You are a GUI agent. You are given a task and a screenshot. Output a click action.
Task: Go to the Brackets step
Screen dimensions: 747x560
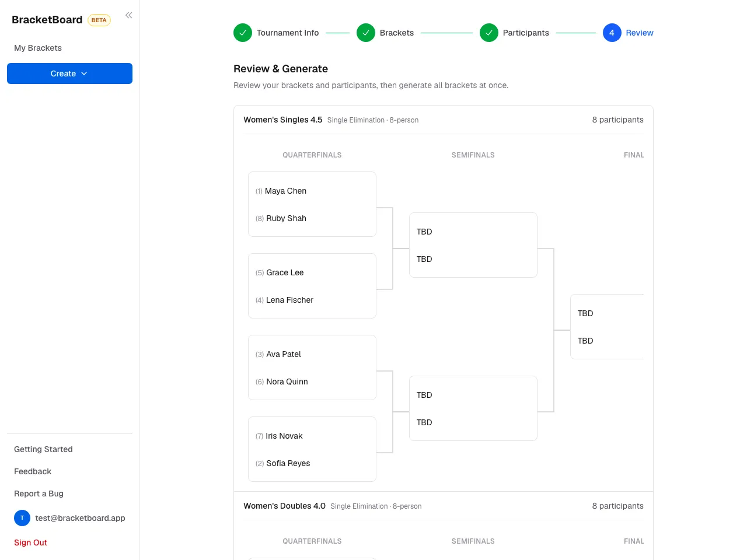(x=397, y=33)
